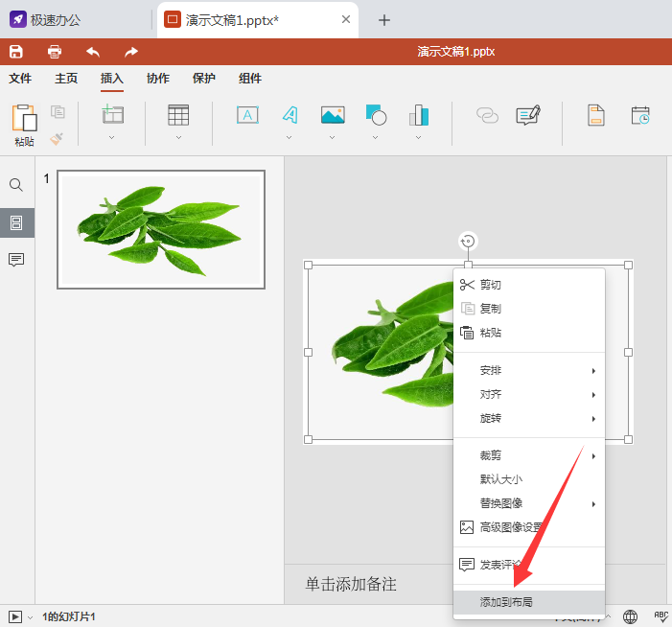Switch to the 主页 ribbon tab
This screenshot has width=672, height=627.
click(66, 79)
